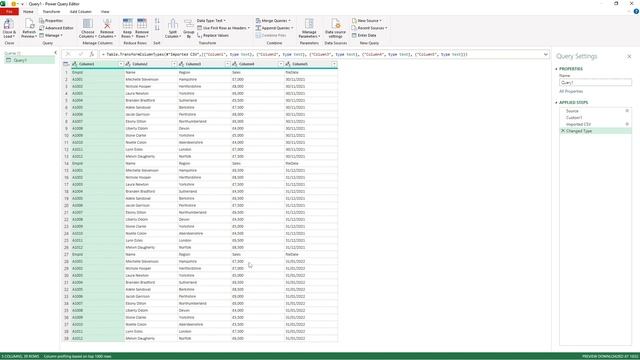The height and width of the screenshot is (360, 640).
Task: Click the All Properties link
Action: (571, 91)
